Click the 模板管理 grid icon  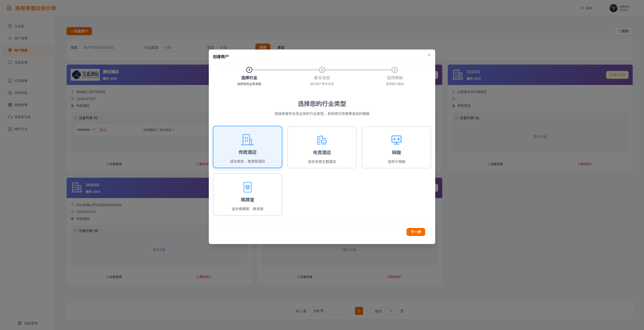pyautogui.click(x=10, y=105)
